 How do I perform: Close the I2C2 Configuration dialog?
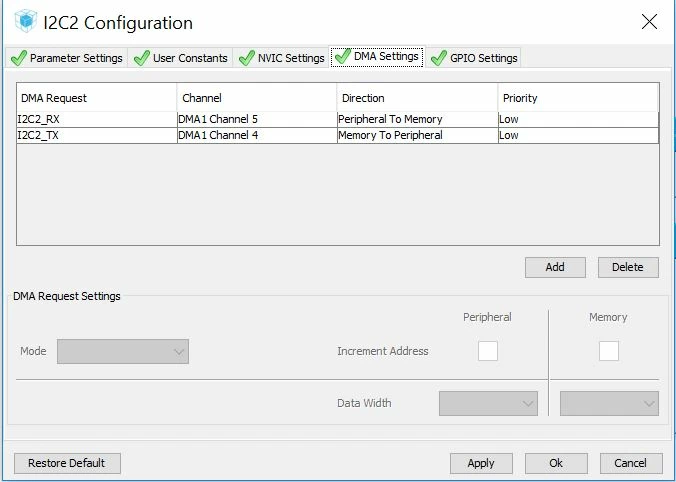(649, 22)
